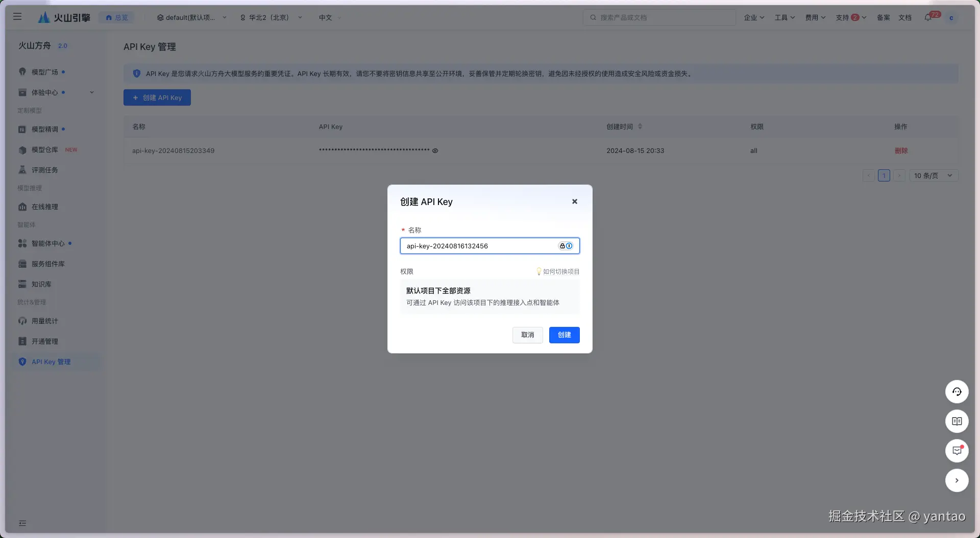Expand the 体验中心 sidebar group
Image resolution: width=980 pixels, height=538 pixels.
point(56,92)
